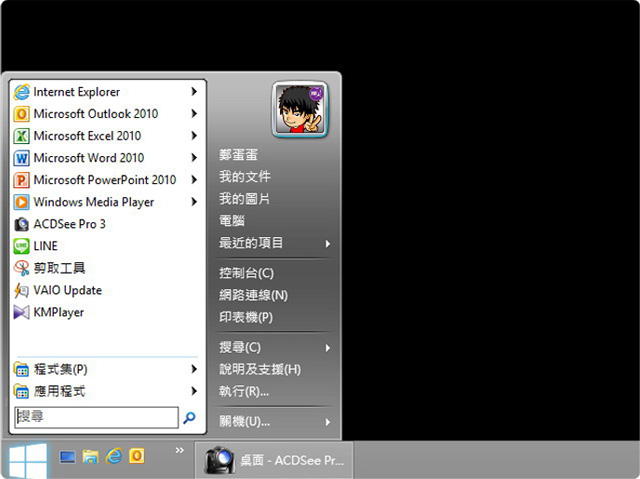
Task: Expand Windows Media Player submenu arrow
Action: pos(194,202)
